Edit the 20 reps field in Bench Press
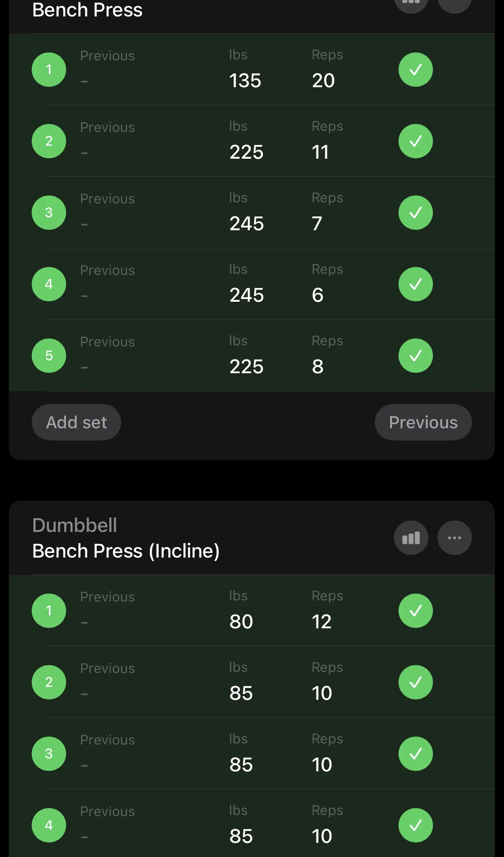This screenshot has width=504, height=857. pyautogui.click(x=323, y=80)
